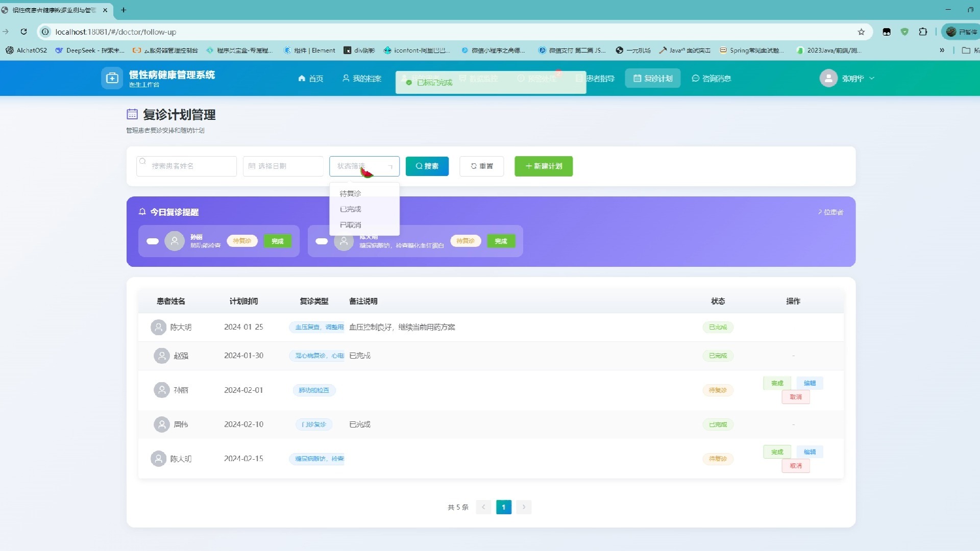The height and width of the screenshot is (551, 980).
Task: Reload the page with browser refresh icon
Action: click(23, 32)
